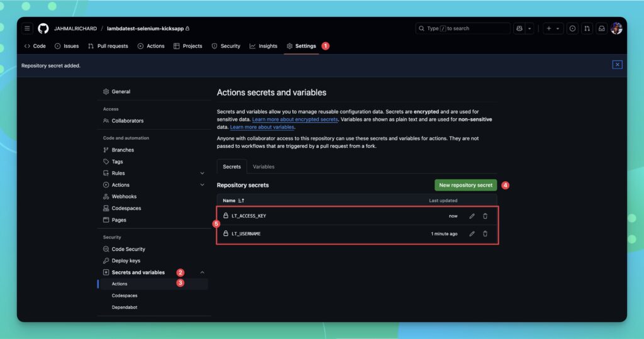The width and height of the screenshot is (644, 339).
Task: Edit the LT_ACCESS_KEY secret with pencil icon
Action: (x=472, y=216)
